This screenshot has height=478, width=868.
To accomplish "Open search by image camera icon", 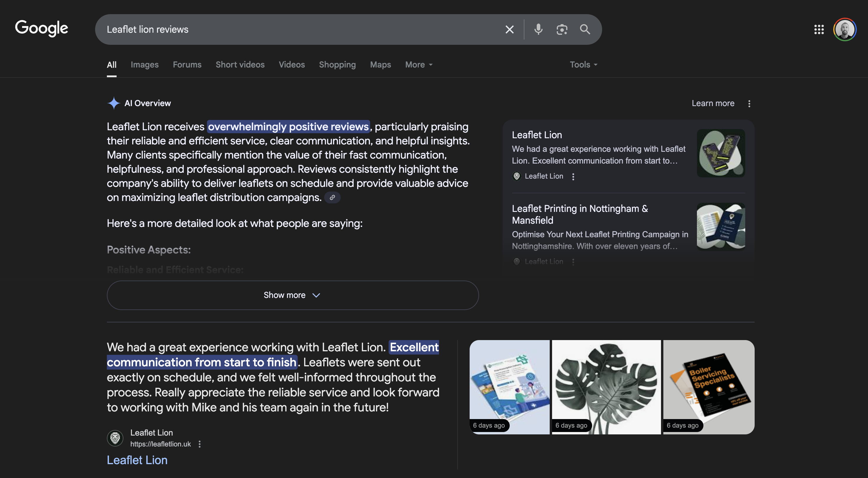I will coord(562,30).
